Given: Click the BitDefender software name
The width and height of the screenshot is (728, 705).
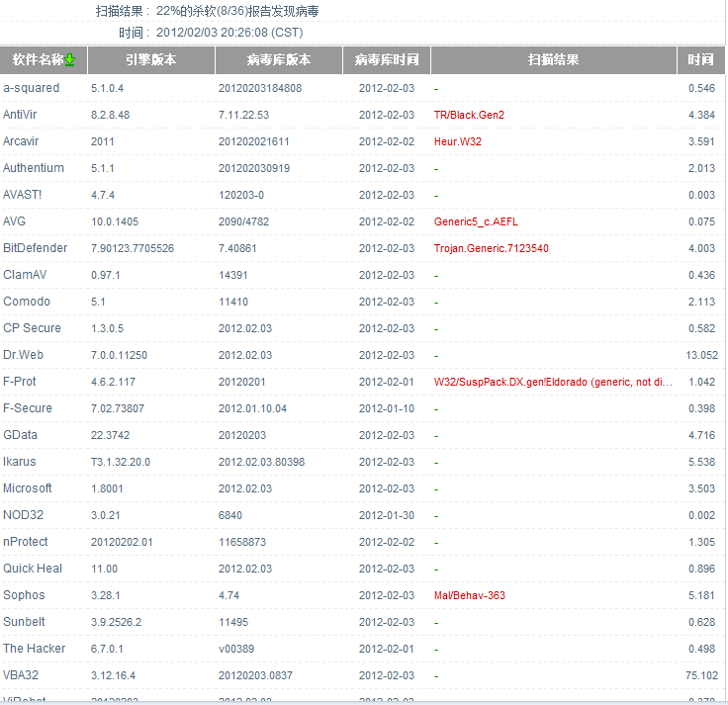Looking at the screenshot, I should [x=36, y=248].
